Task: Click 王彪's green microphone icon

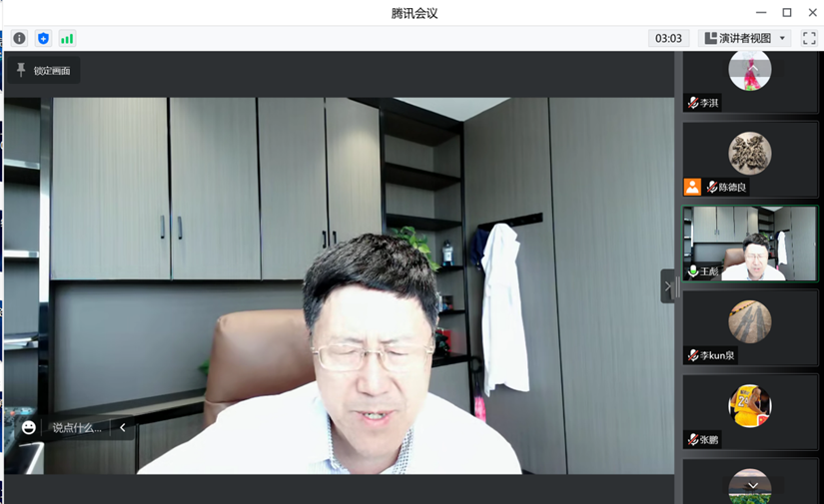Action: pos(693,271)
